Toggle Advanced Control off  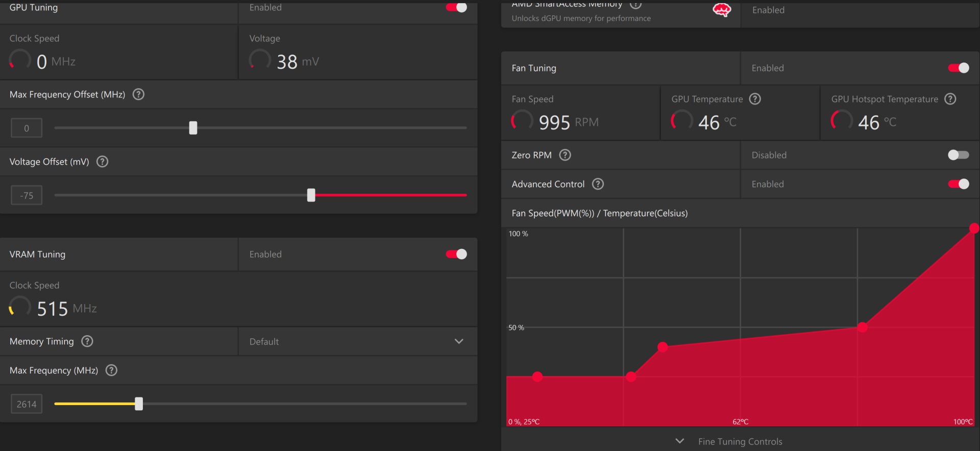coord(958,184)
